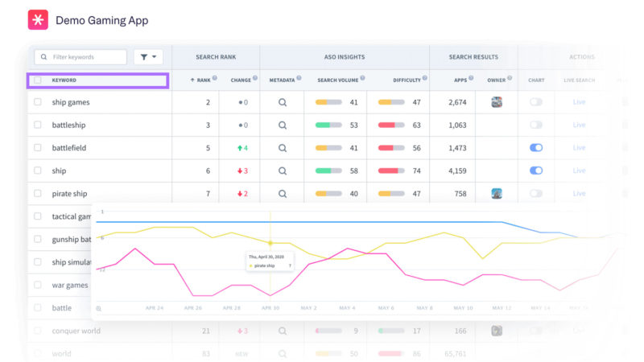Image resolution: width=644 pixels, height=362 pixels.
Task: Open metadata magnifier for battlefield row
Action: [283, 148]
